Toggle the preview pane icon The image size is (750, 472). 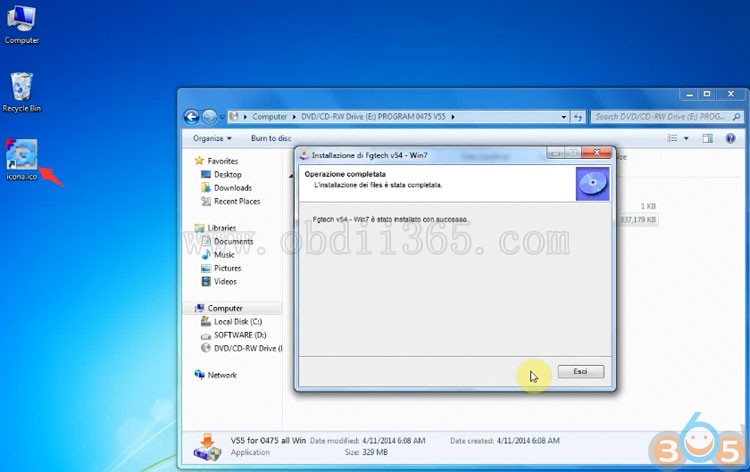point(707,138)
